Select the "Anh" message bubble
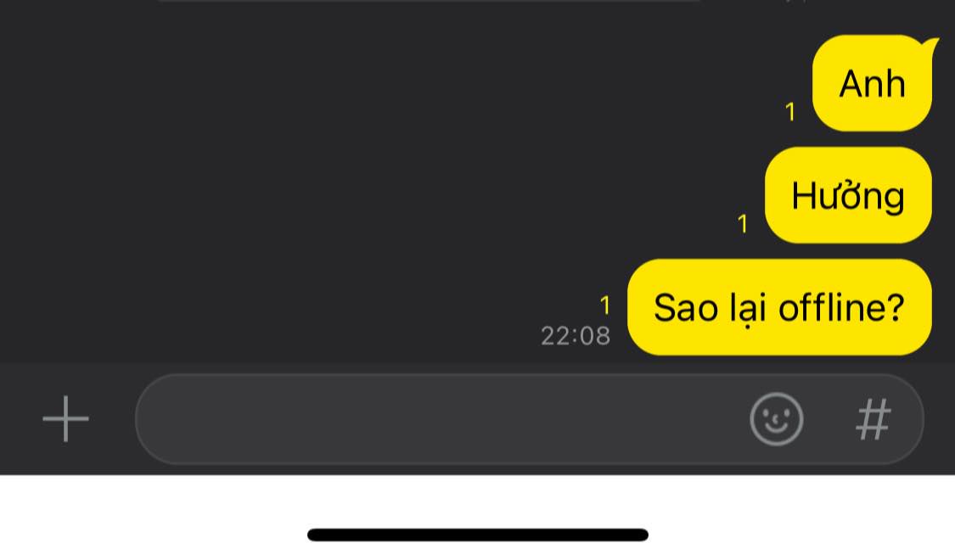Viewport: 955px width, 560px height. 872,83
